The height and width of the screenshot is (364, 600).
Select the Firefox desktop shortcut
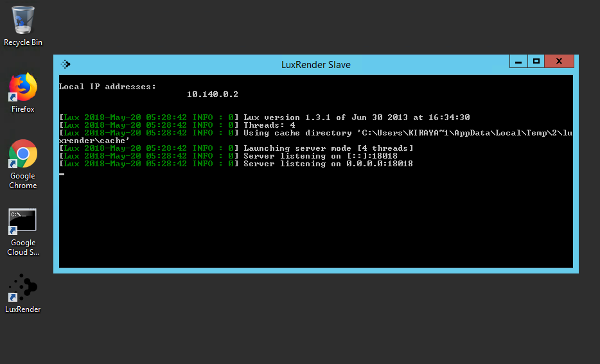coord(23,92)
